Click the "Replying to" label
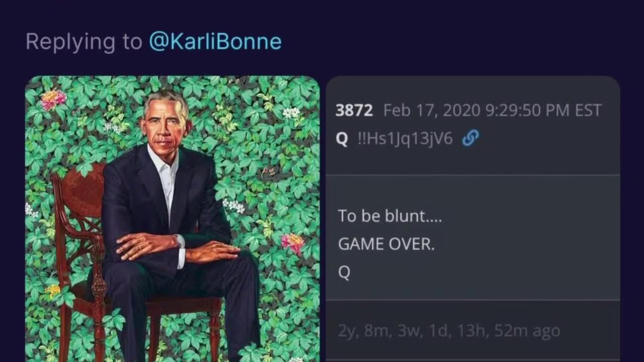 tap(84, 42)
